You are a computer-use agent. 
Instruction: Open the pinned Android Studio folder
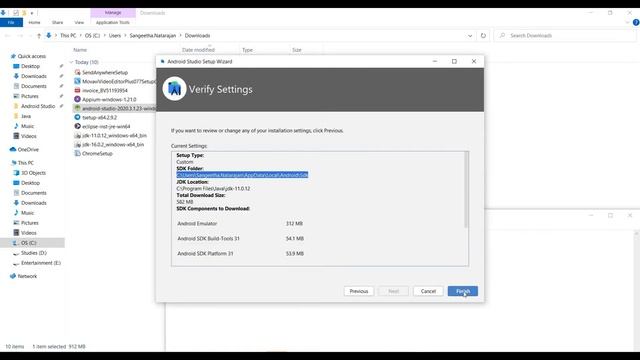(38, 106)
